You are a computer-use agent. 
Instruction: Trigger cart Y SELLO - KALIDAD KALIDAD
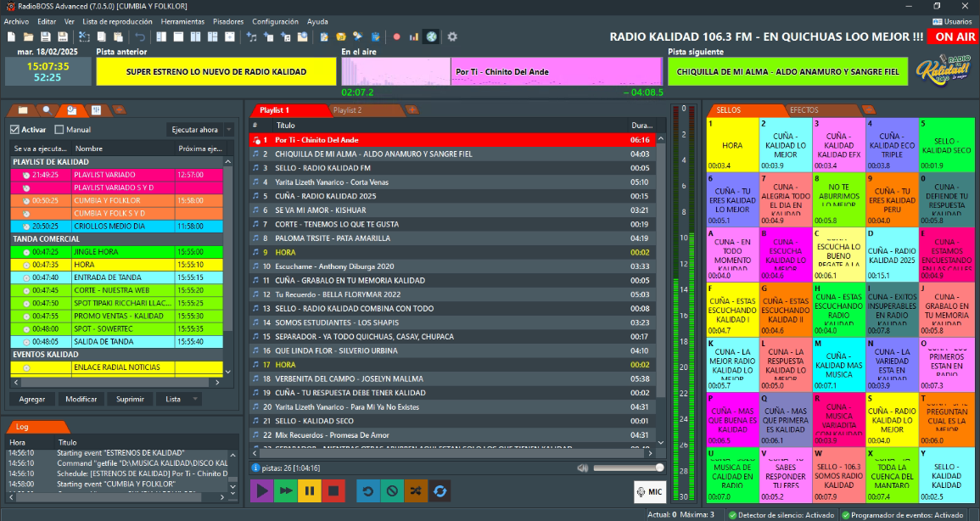[x=946, y=475]
